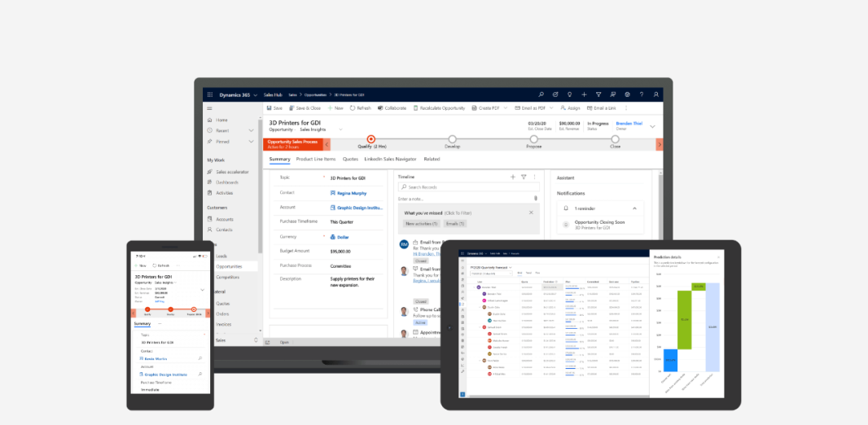The width and height of the screenshot is (868, 425).
Task: Switch to the LinkedIn Sales Navigator tab
Action: (390, 160)
